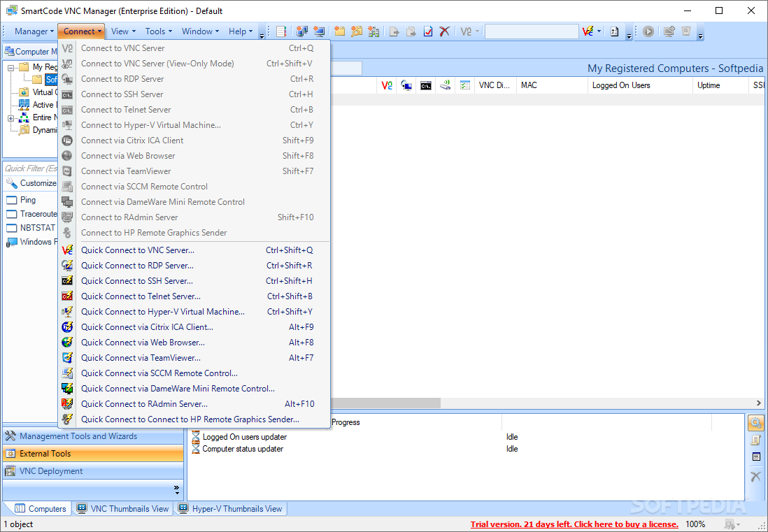
Task: Click the SCCM icon for Quick Connect via SCCM Remote Control
Action: point(68,373)
